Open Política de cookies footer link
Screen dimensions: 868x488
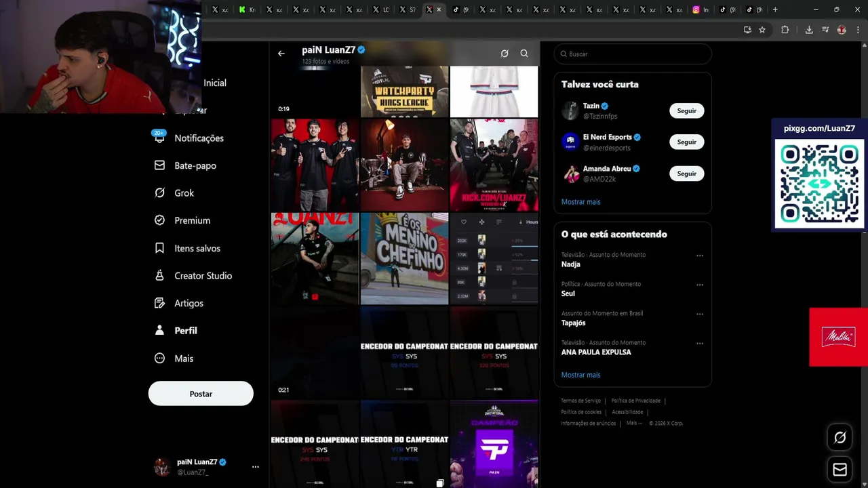581,412
